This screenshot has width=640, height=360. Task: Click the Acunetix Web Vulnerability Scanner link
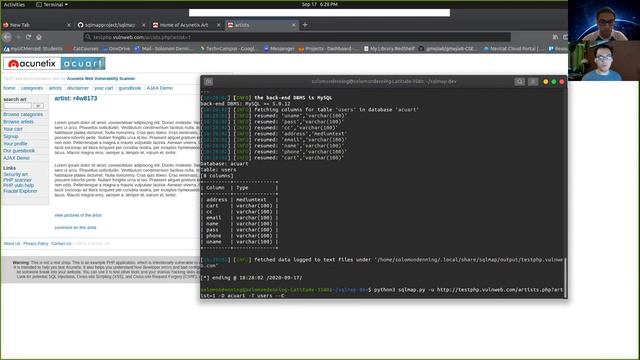tap(101, 78)
